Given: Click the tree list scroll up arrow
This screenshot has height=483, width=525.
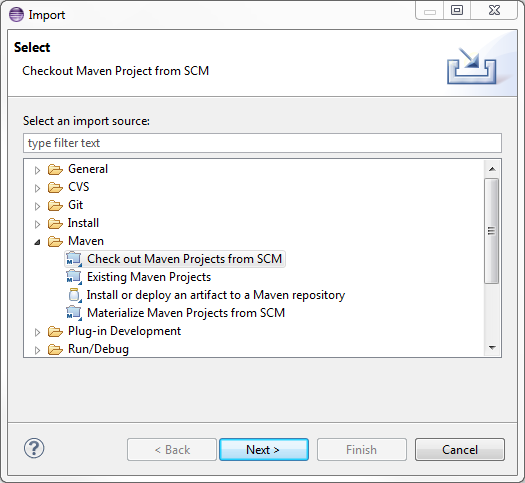Looking at the screenshot, I should tap(492, 169).
